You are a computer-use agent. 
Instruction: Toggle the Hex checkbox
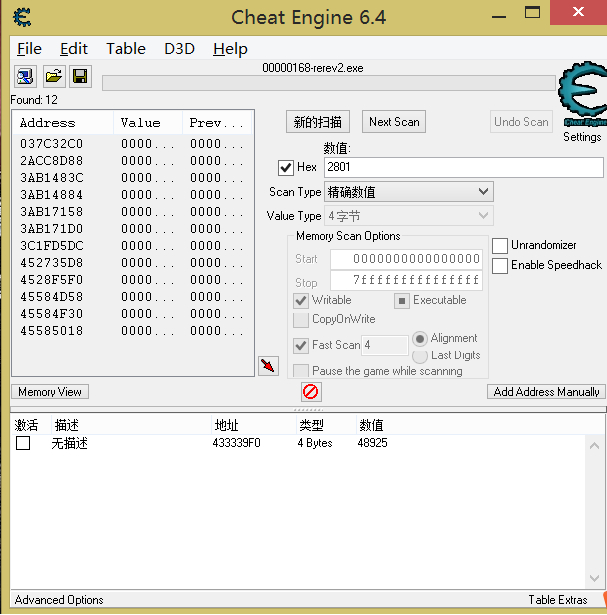[286, 167]
